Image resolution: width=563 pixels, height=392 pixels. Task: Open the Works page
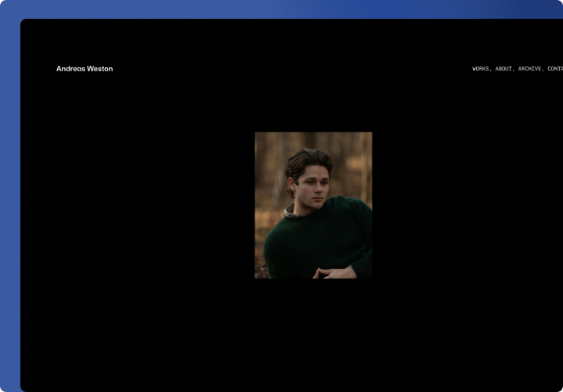[x=481, y=69]
